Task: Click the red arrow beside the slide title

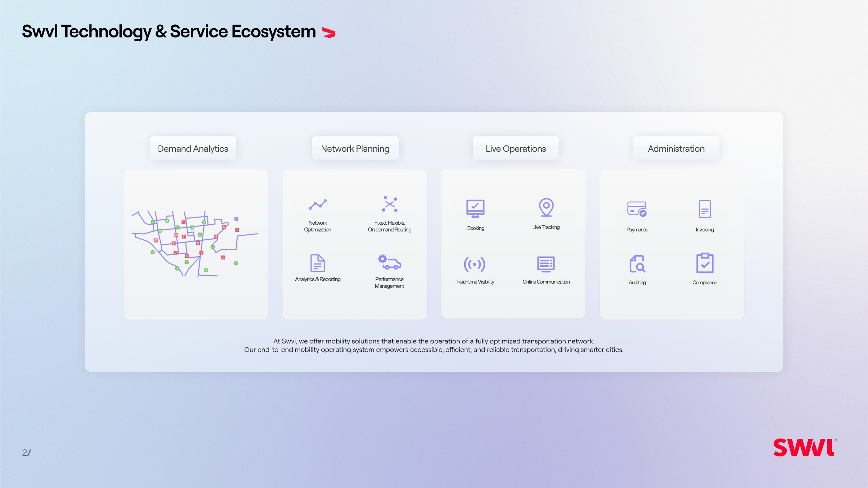Action: 329,33
